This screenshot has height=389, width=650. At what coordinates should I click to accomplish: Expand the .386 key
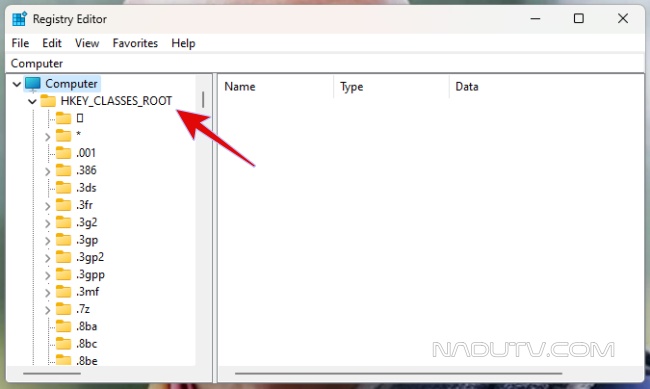point(48,171)
